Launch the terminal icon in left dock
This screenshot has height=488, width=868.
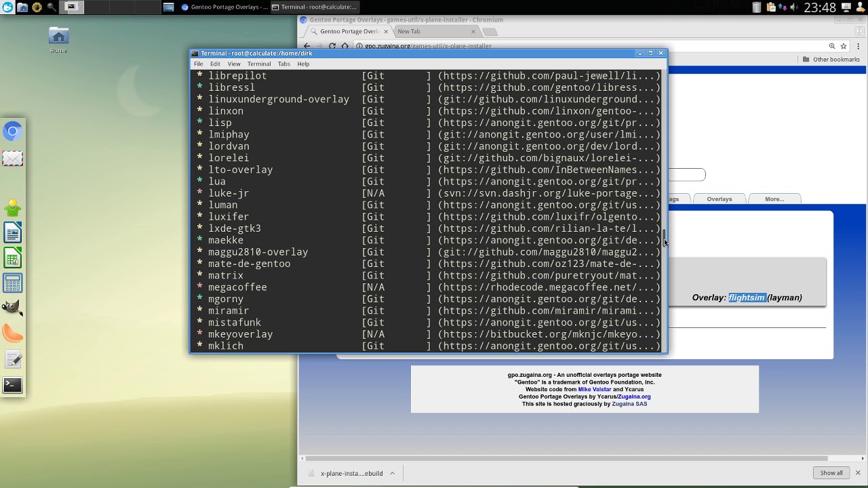(x=12, y=385)
